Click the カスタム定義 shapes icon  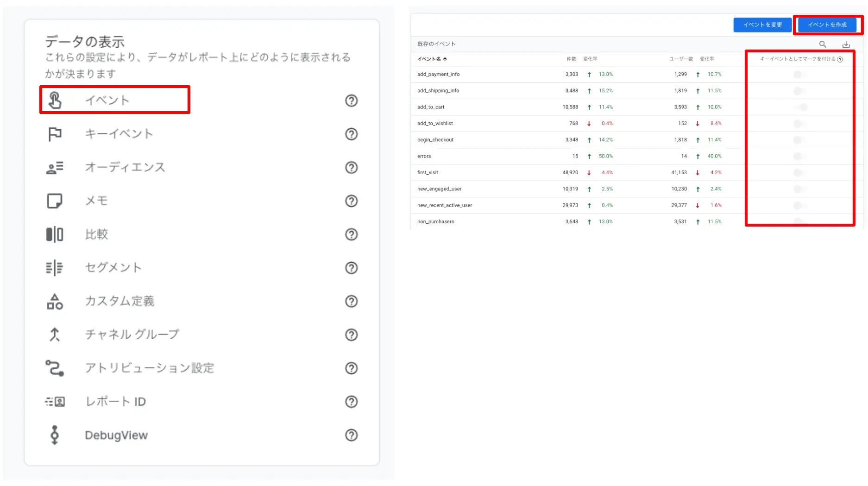55,301
